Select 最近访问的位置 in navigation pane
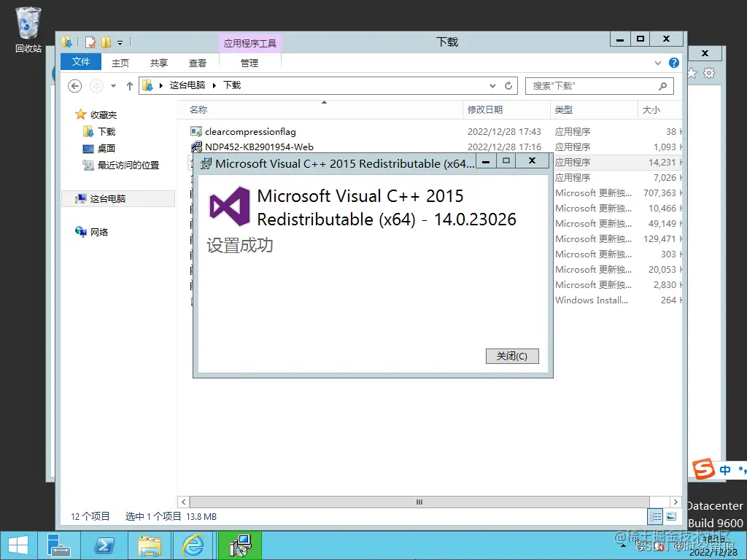This screenshot has height=560, width=747. (x=121, y=166)
